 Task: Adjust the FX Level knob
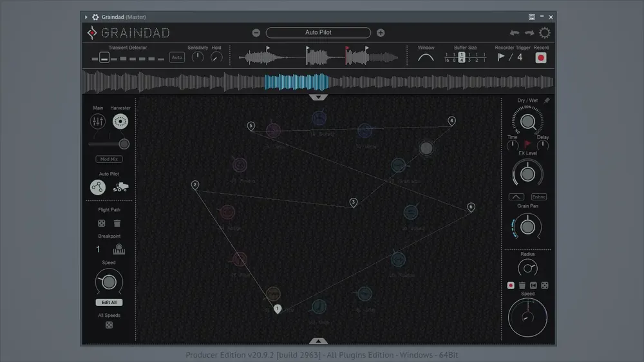coord(528,174)
